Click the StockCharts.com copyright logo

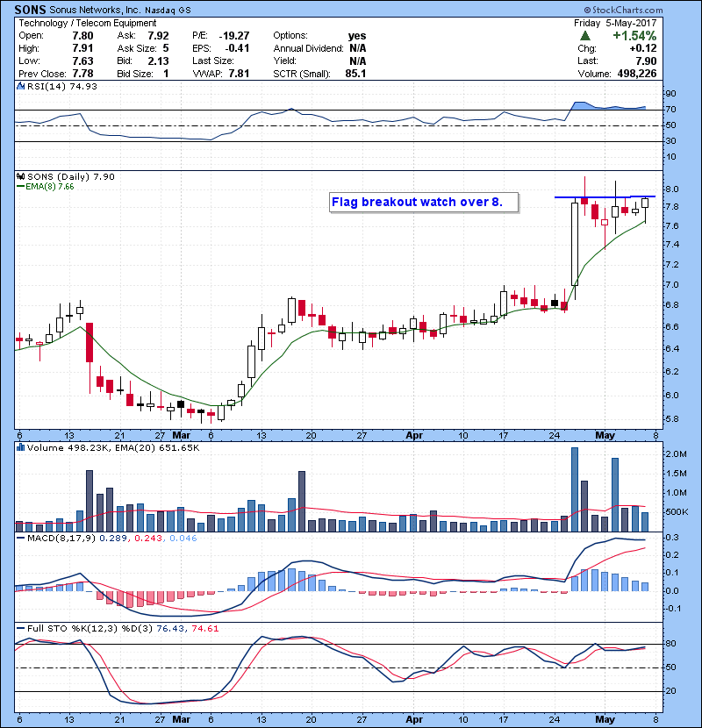pyautogui.click(x=623, y=10)
